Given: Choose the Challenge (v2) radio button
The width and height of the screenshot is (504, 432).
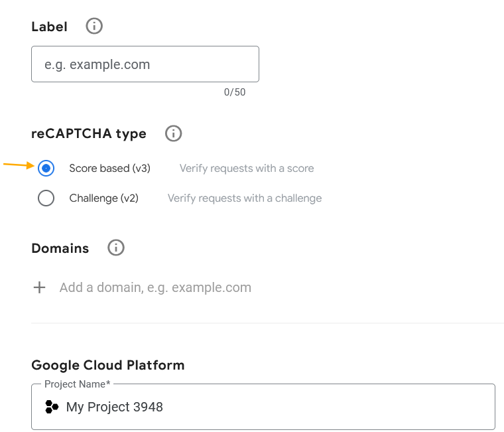Looking at the screenshot, I should [x=46, y=198].
